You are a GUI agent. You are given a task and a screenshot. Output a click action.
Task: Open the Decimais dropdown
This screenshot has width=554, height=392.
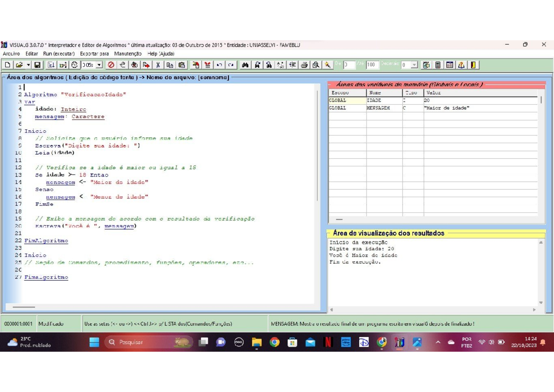pyautogui.click(x=414, y=65)
